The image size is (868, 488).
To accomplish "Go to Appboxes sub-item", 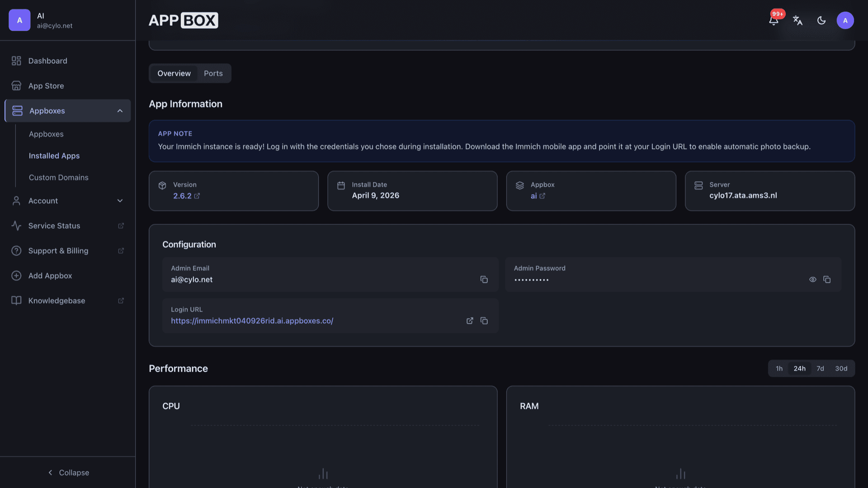I will [46, 134].
